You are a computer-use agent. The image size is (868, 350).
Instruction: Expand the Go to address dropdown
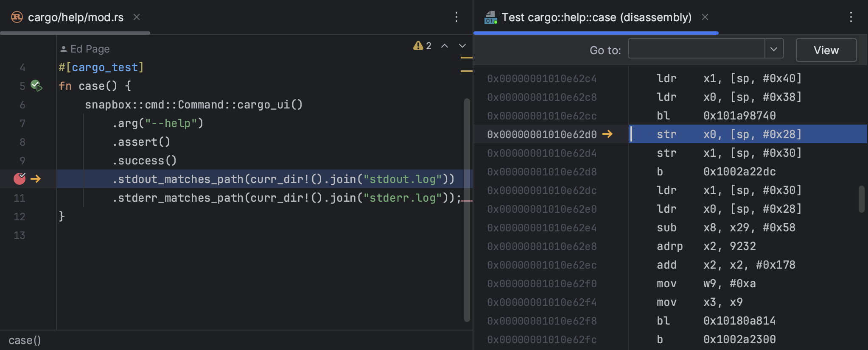coord(774,49)
